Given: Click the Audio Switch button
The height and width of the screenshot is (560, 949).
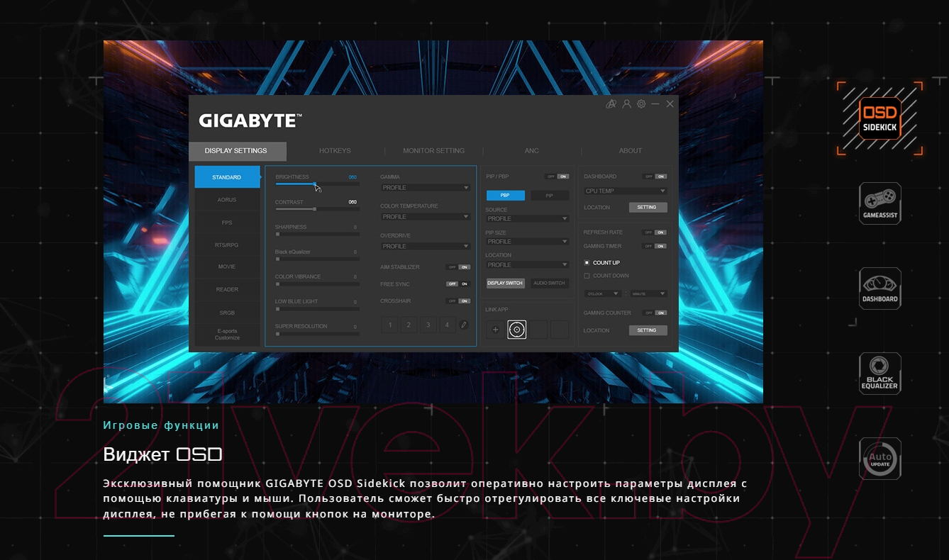Looking at the screenshot, I should [x=550, y=283].
